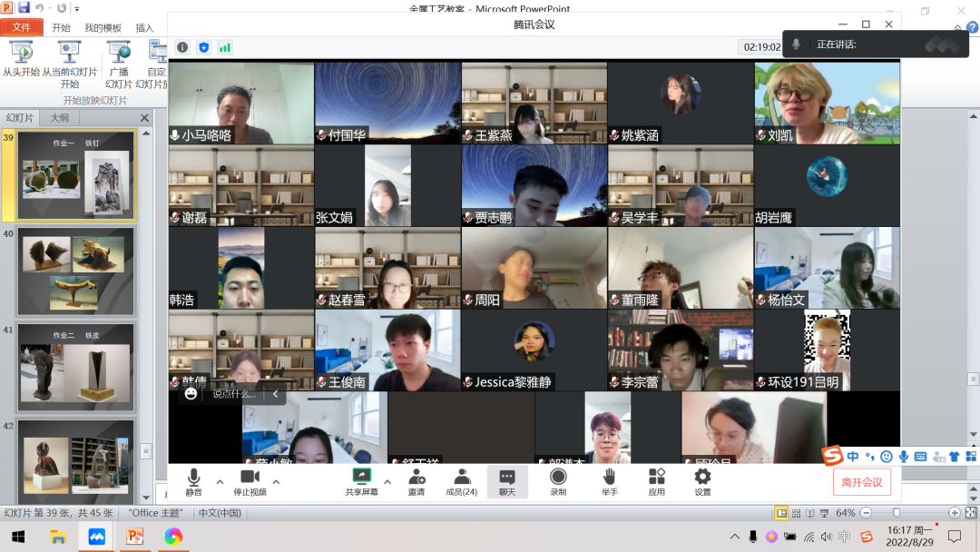Click the 'say something' chat input
Viewport: 980px width, 552px height.
pyautogui.click(x=234, y=394)
